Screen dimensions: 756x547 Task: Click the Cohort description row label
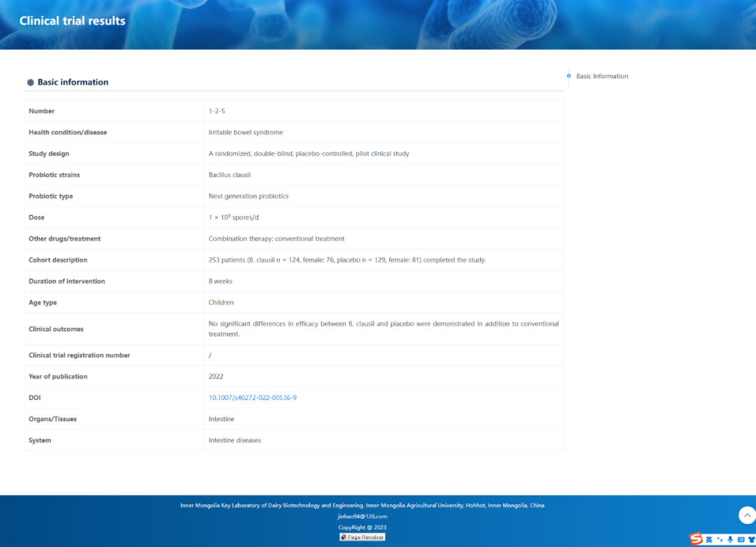pyautogui.click(x=58, y=260)
